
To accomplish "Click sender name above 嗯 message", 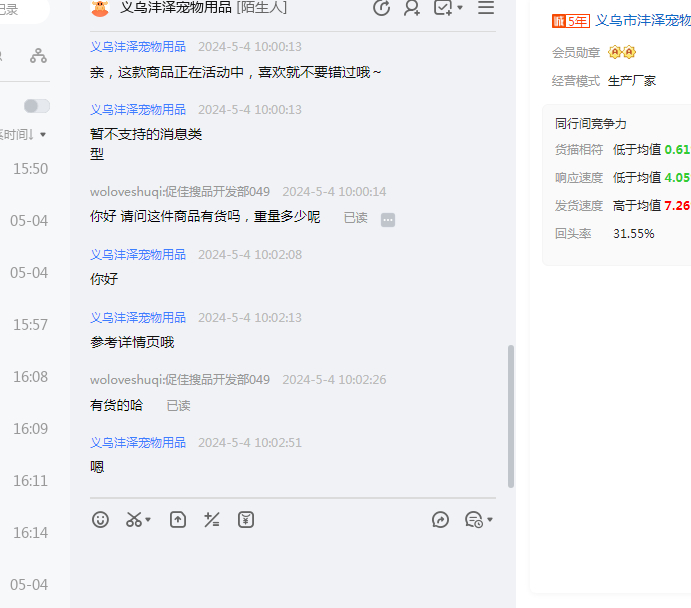I will pos(138,442).
